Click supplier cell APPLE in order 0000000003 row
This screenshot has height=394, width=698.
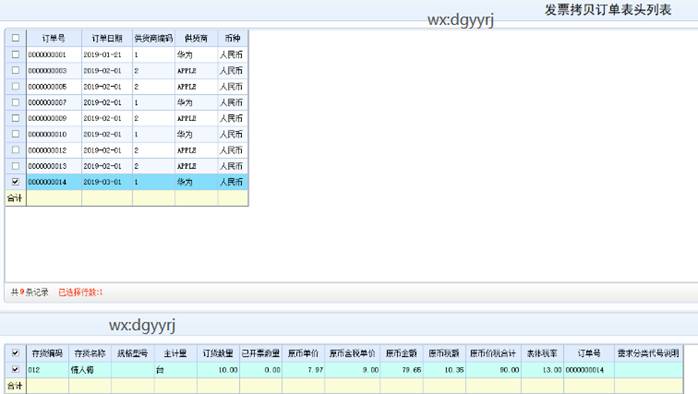pos(196,71)
